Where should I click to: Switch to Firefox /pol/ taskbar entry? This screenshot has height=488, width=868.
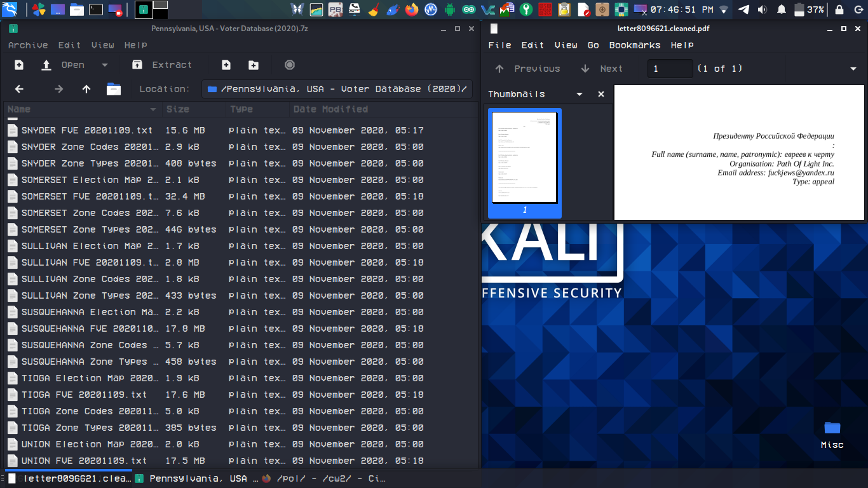click(x=323, y=478)
